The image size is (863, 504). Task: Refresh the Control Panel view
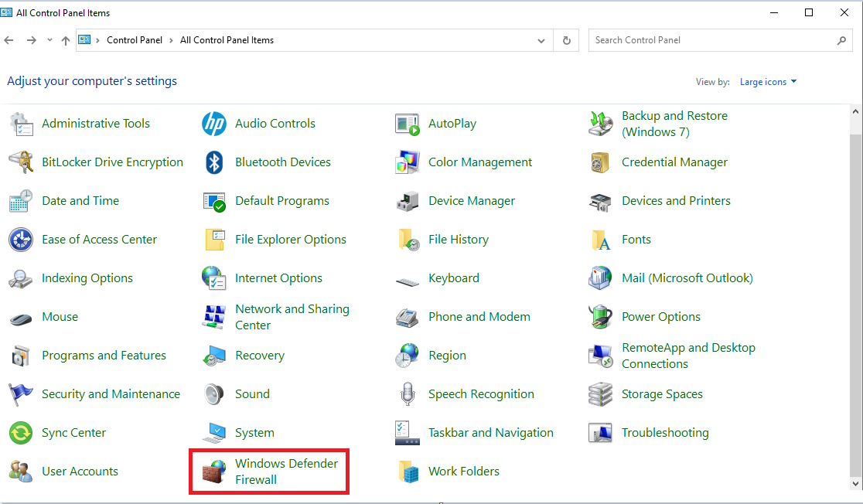(x=566, y=41)
